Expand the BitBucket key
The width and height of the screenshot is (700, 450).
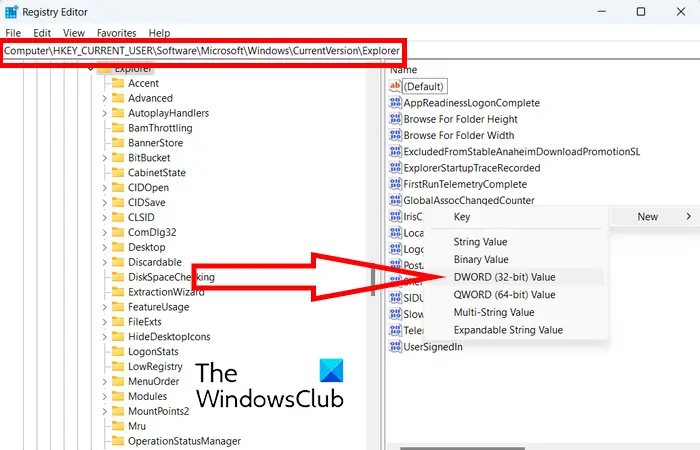point(104,158)
